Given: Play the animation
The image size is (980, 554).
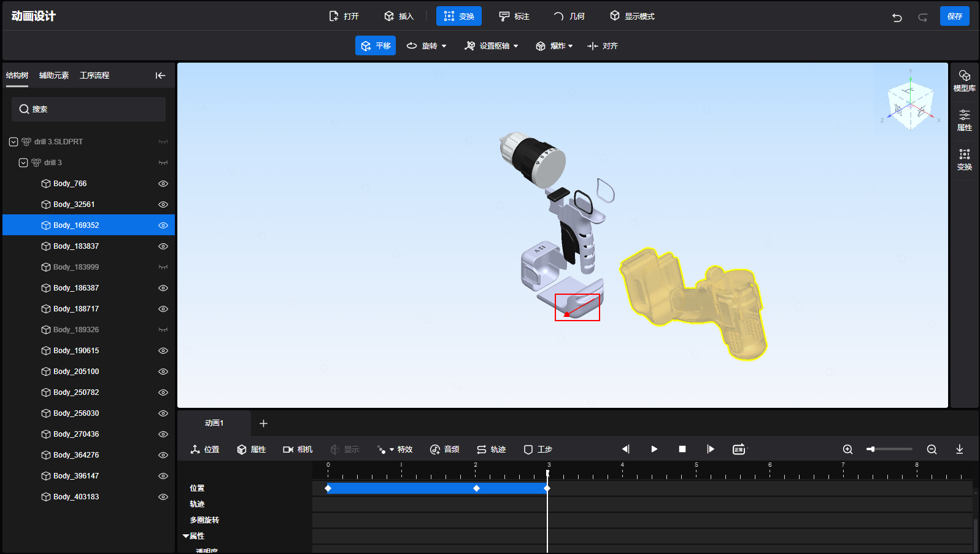Looking at the screenshot, I should (654, 450).
